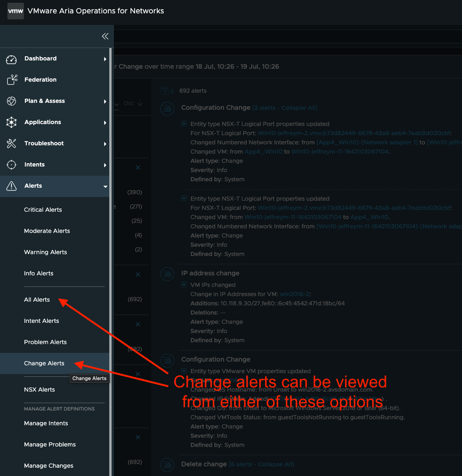Select Info Alerts in the sidebar

(39, 274)
